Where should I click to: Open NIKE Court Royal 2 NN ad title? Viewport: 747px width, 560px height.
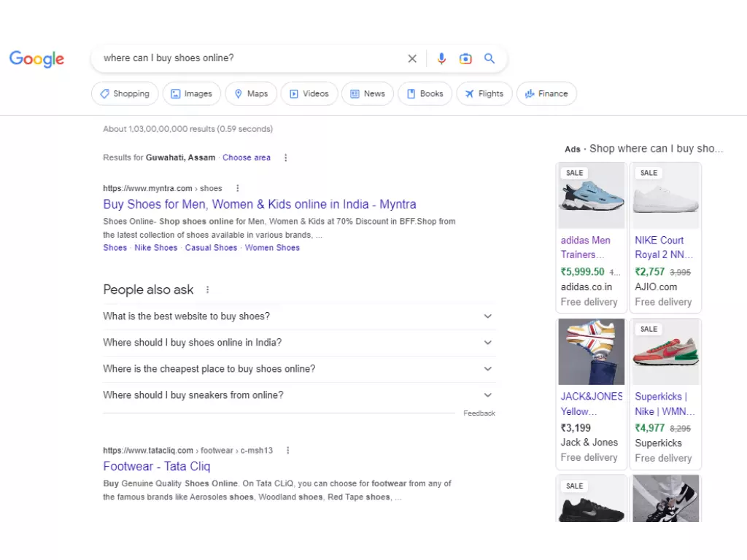(664, 248)
